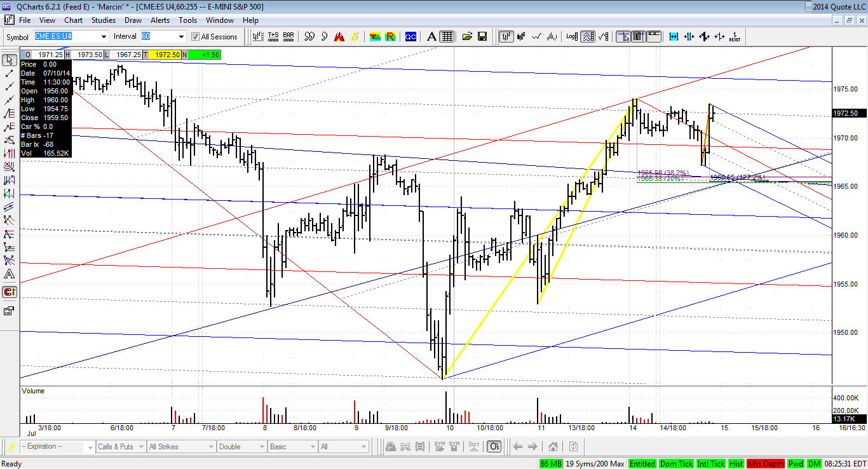Toggle the bar chart type button
The width and height of the screenshot is (868, 469).
pyautogui.click(x=506, y=36)
